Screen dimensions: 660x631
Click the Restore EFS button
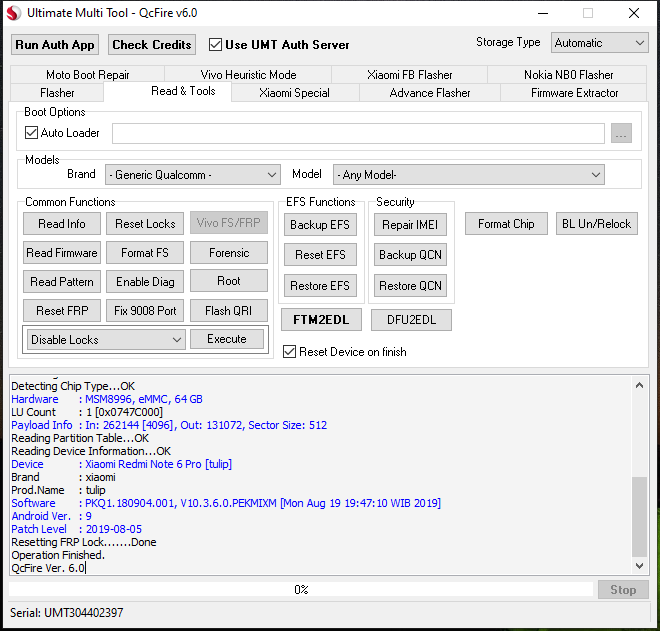coord(320,286)
